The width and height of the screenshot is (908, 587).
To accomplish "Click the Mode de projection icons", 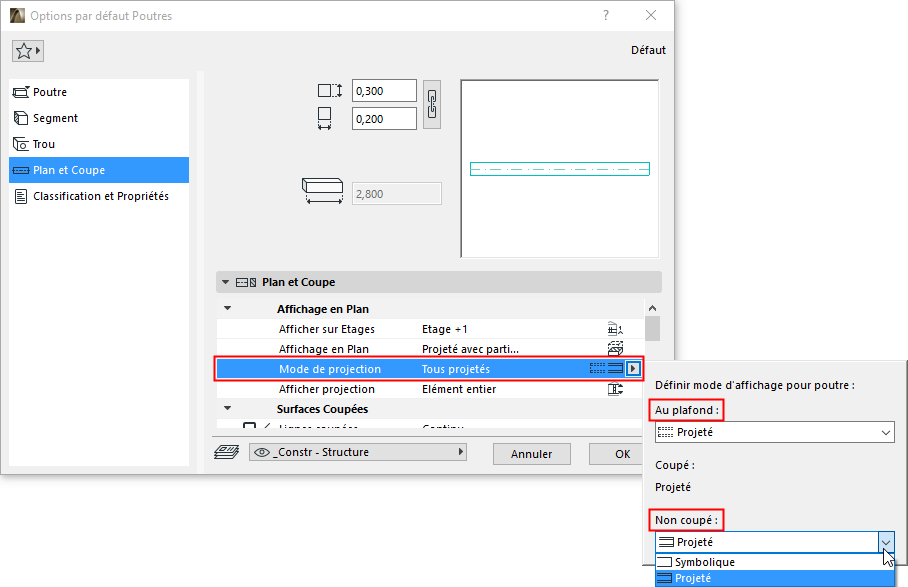I will click(x=606, y=369).
